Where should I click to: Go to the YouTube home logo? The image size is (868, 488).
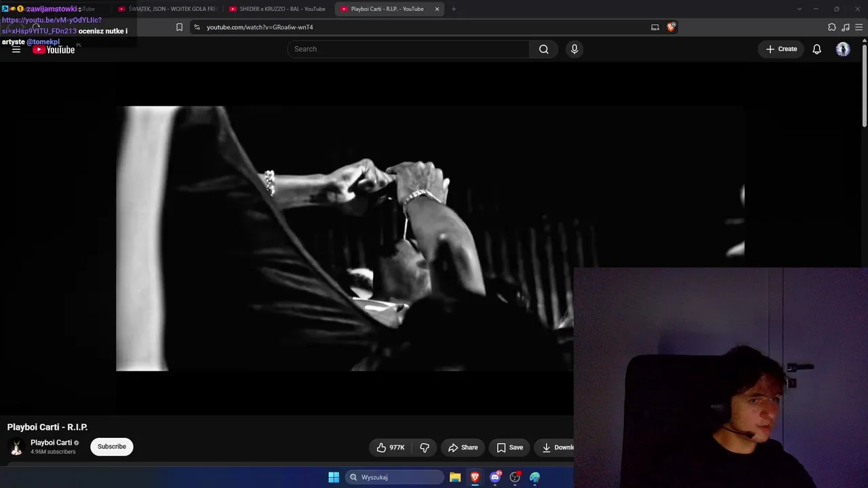point(54,49)
